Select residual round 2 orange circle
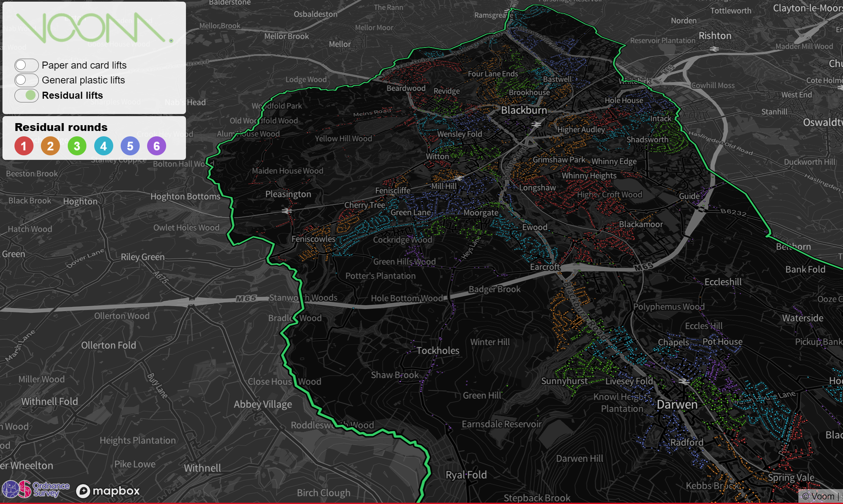Image resolution: width=843 pixels, height=504 pixels. click(x=50, y=146)
